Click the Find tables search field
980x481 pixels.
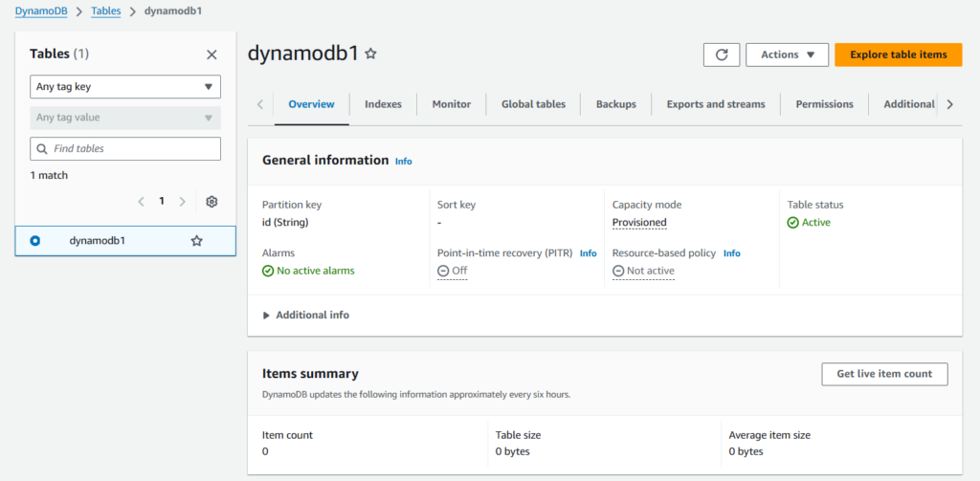coord(125,149)
